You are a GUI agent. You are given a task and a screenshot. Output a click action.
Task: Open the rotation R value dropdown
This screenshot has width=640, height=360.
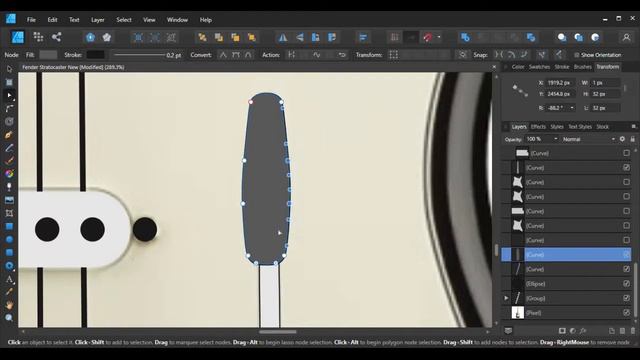[x=572, y=108]
